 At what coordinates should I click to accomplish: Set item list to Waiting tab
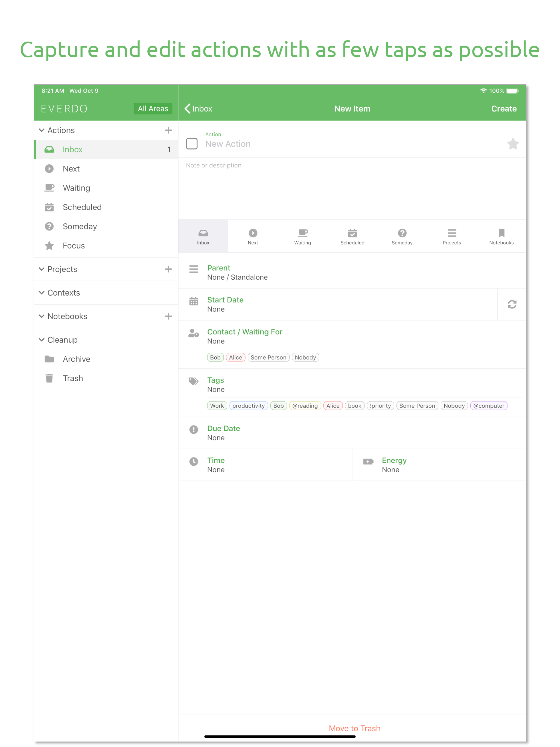(x=303, y=236)
